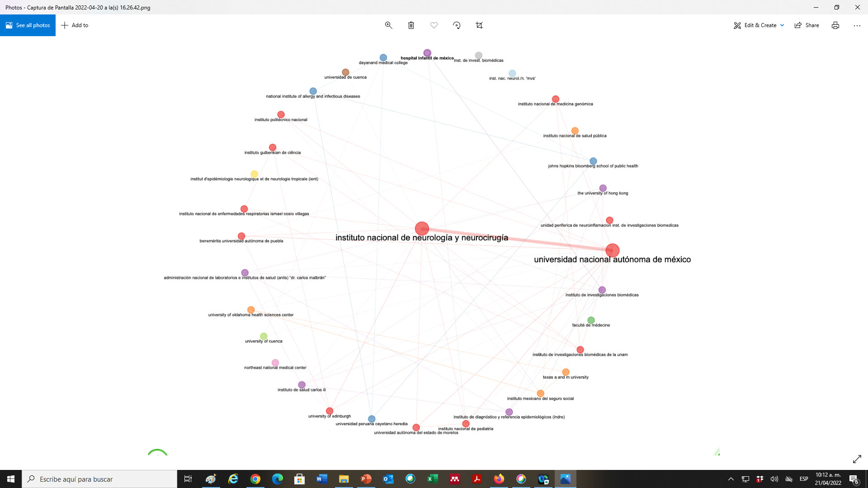Launch Internet Explorer from the taskbar
The image size is (868, 488).
233,479
